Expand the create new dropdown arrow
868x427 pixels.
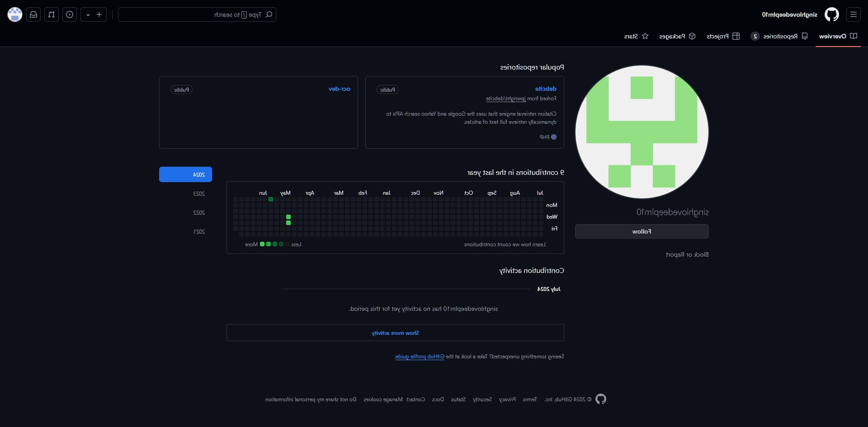tap(88, 15)
